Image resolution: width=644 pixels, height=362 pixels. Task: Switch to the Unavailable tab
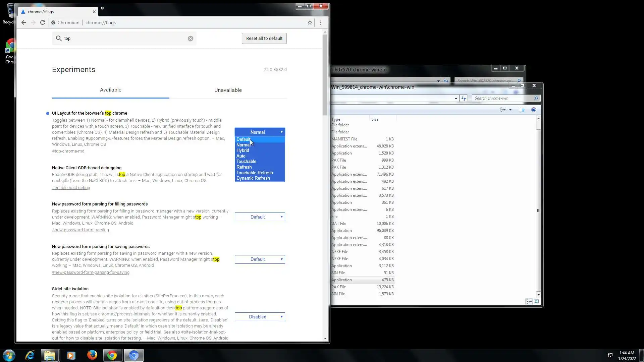[228, 90]
